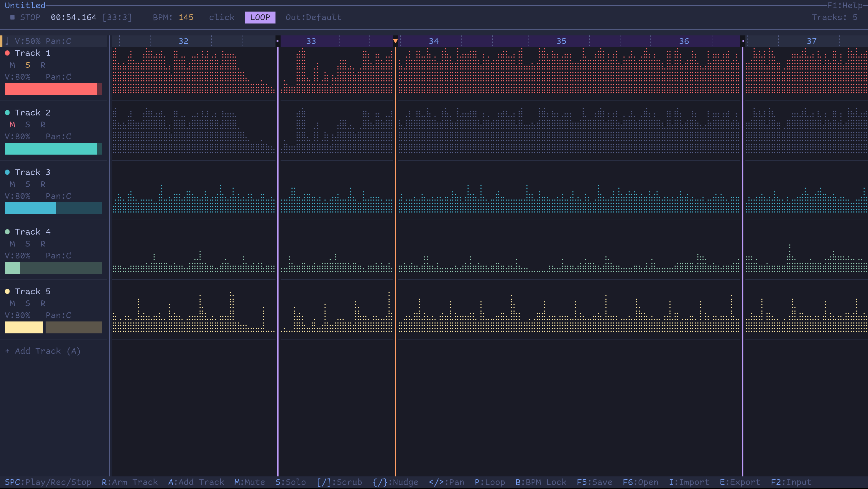The image size is (868, 489).
Task: Click the Track 5 yellow color dot
Action: (x=7, y=291)
